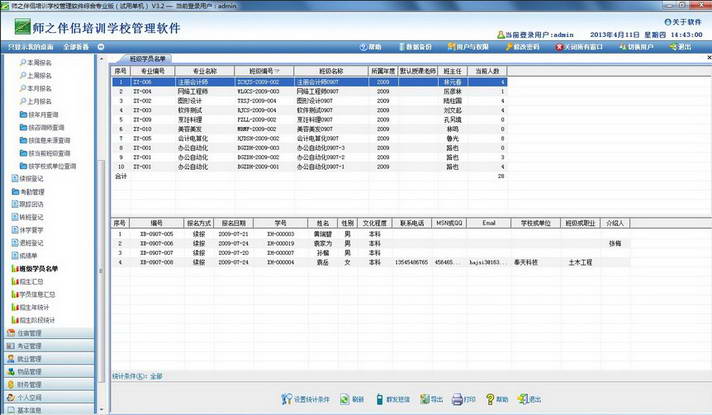Open 成绩单 in the sidebar
712x415 pixels.
point(25,256)
